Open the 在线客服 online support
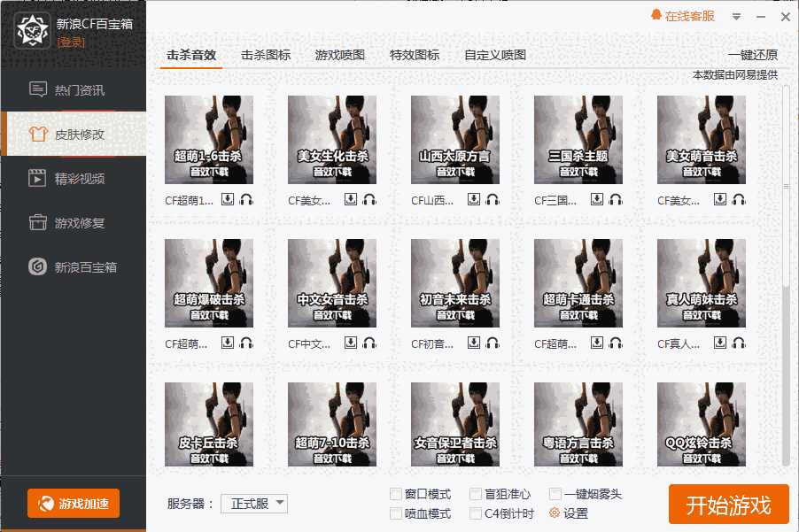The height and width of the screenshot is (532, 799). (x=683, y=16)
